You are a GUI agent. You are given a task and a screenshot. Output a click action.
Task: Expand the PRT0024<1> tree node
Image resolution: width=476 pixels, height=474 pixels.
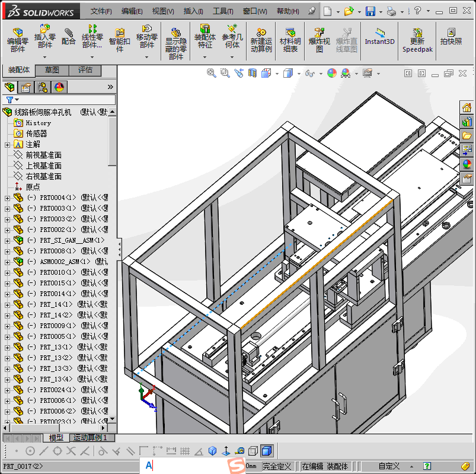point(7,390)
